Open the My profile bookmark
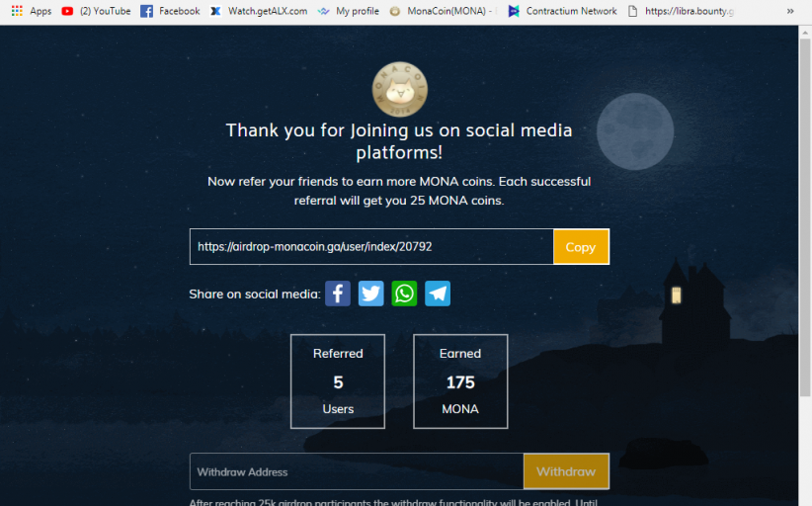 pos(349,11)
